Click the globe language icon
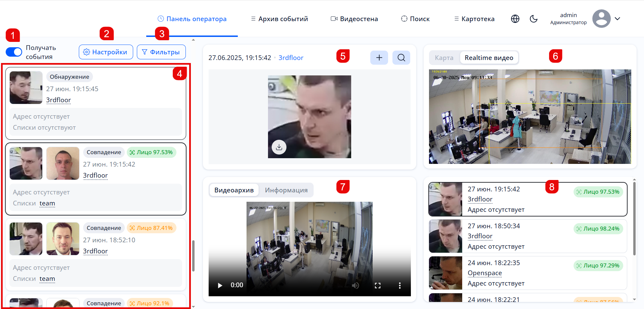644x309 pixels. 515,19
